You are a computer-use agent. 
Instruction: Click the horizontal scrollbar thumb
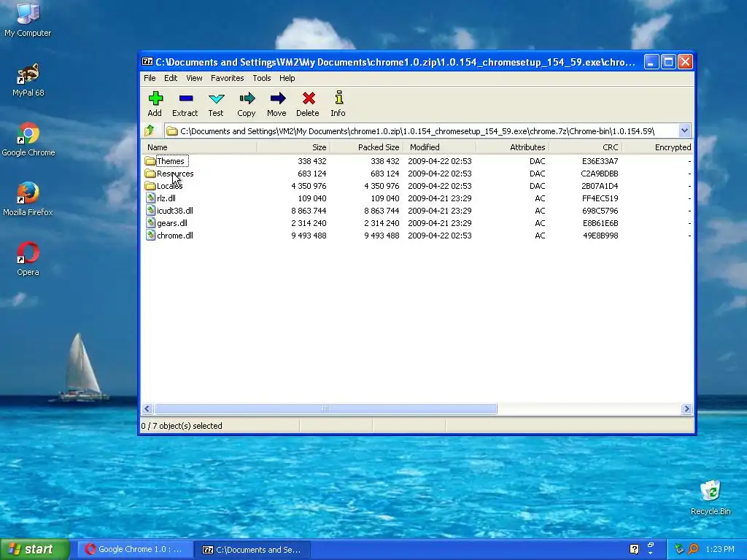325,408
